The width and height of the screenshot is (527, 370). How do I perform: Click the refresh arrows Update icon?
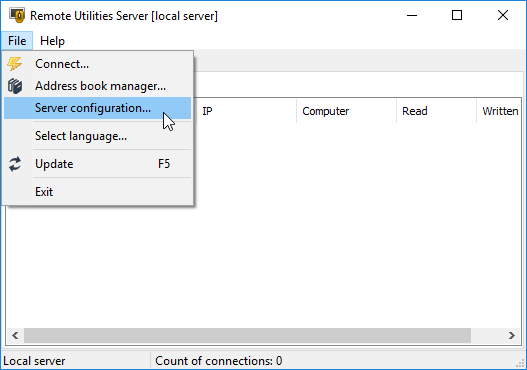(15, 164)
